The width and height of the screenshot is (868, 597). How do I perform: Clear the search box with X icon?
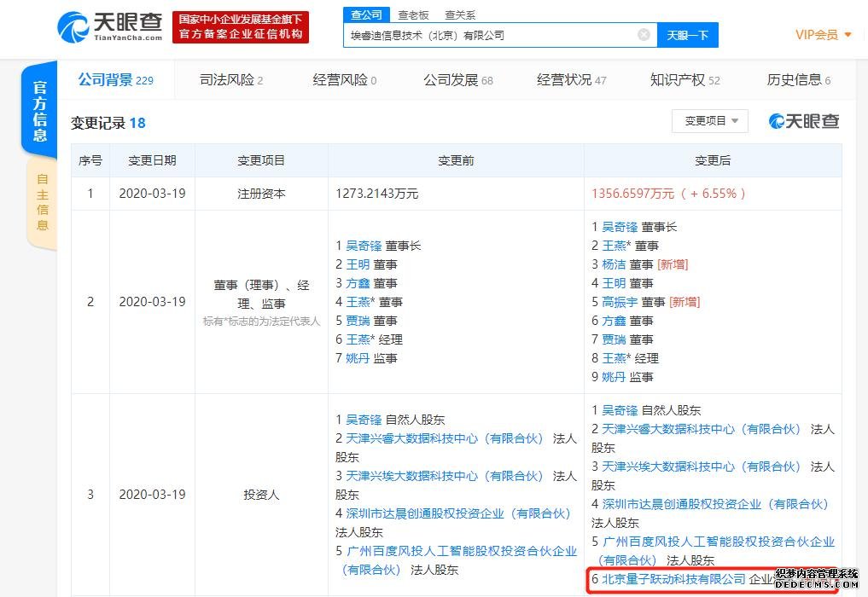tap(644, 35)
